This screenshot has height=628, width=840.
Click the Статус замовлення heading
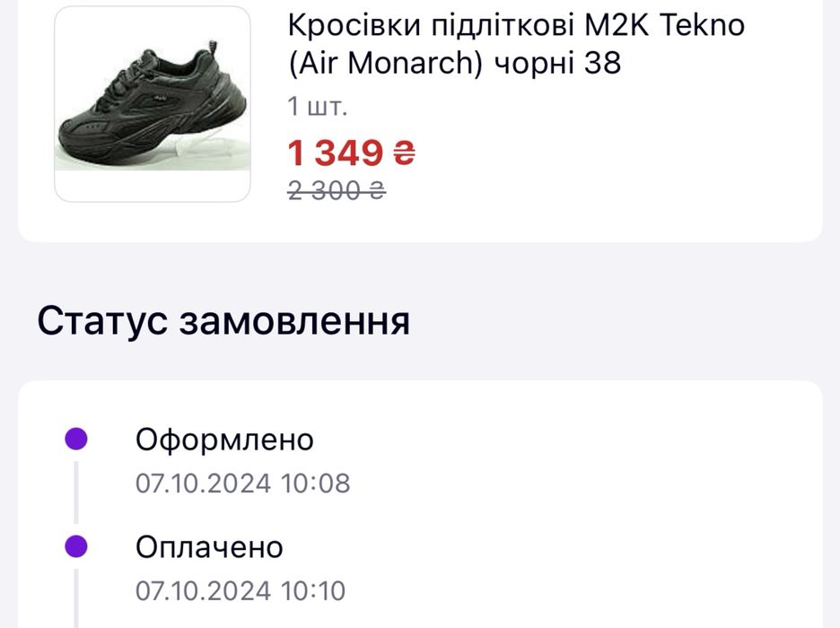tap(223, 321)
